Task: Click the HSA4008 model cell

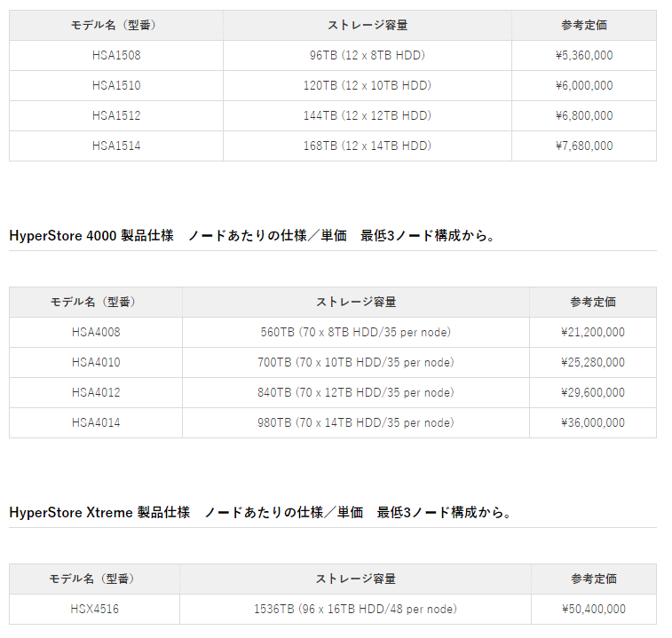Action: point(96,332)
